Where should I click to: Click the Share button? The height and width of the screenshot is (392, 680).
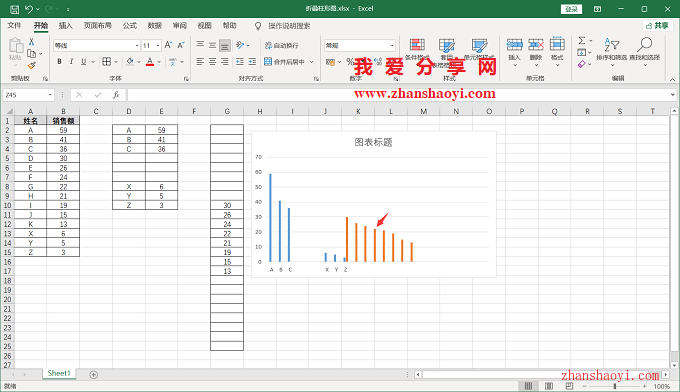click(x=657, y=26)
